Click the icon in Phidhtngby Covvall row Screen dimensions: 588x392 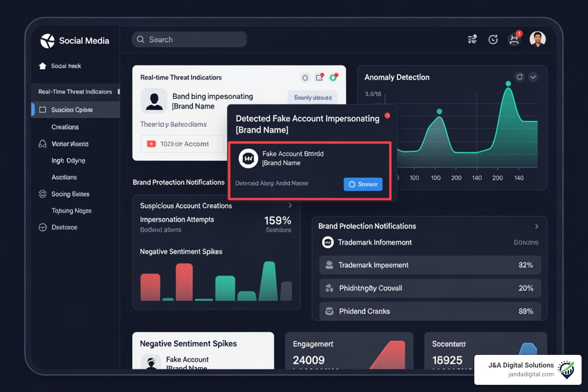click(329, 288)
